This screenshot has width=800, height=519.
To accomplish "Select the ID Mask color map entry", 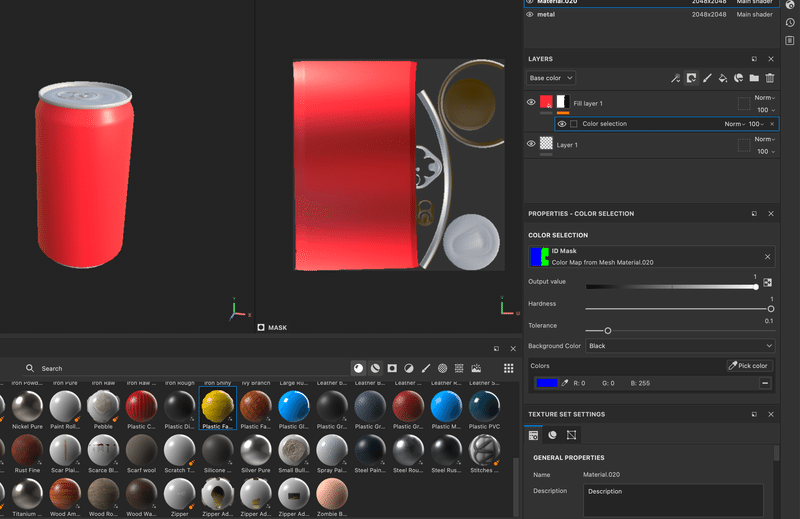I will pyautogui.click(x=652, y=257).
